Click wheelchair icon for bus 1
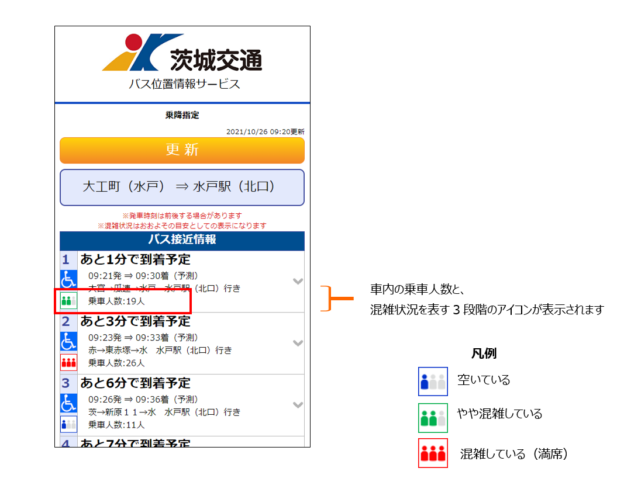The height and width of the screenshot is (489, 624). pyautogui.click(x=69, y=279)
